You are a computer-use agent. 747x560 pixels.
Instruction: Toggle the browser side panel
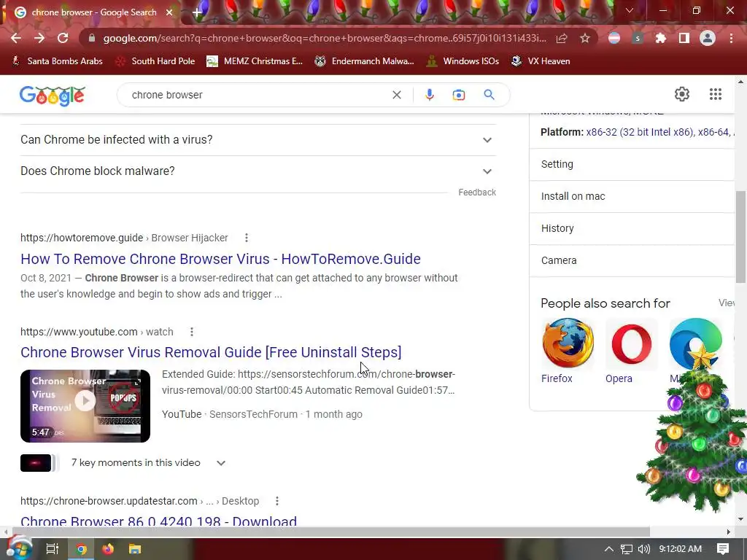[684, 38]
